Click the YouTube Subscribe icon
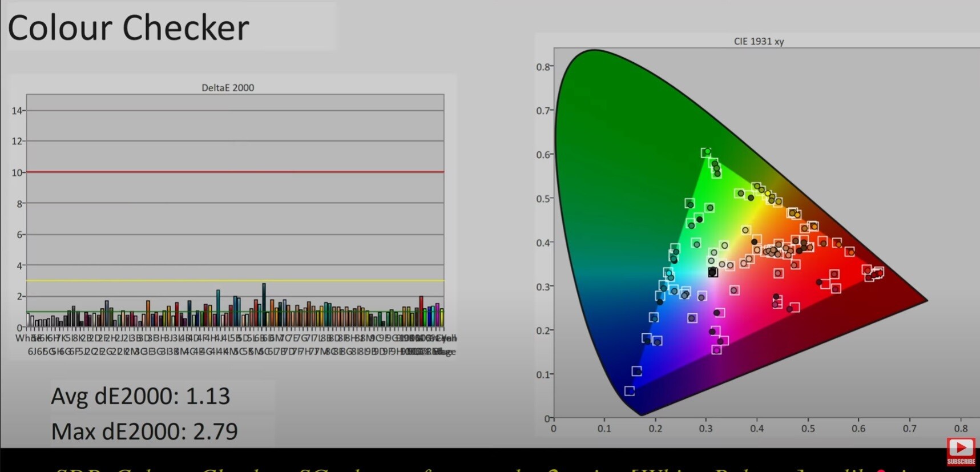 [x=961, y=451]
